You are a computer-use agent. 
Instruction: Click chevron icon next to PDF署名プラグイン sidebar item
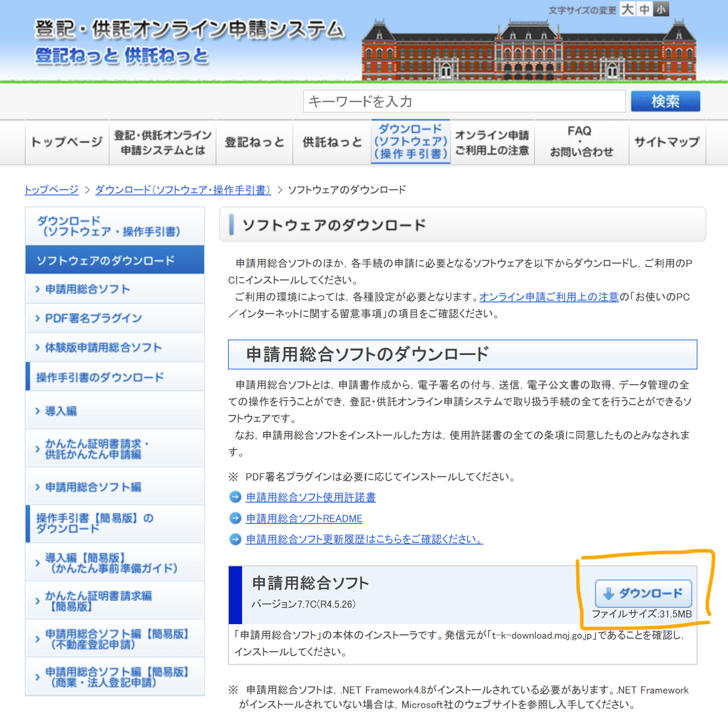[37, 318]
